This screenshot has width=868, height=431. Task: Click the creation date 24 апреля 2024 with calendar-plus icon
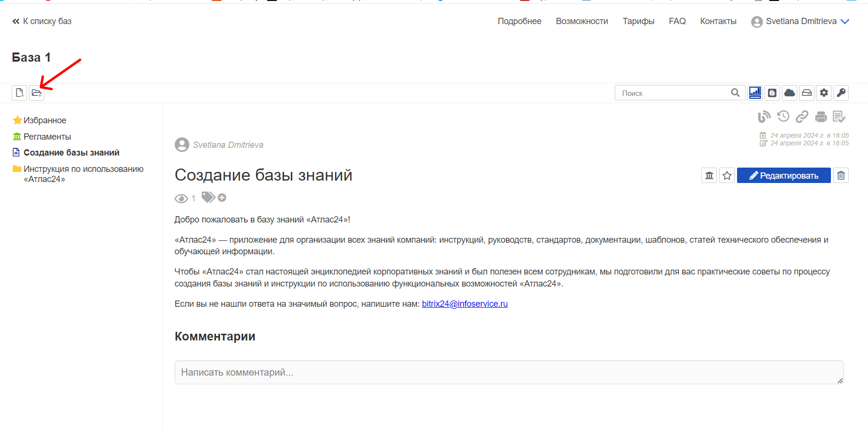point(804,135)
